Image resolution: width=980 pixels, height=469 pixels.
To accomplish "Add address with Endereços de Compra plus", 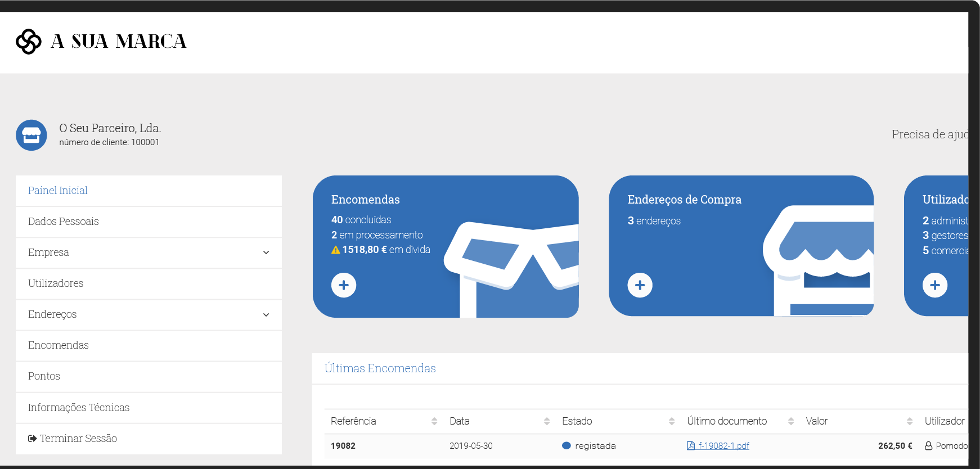I will 640,285.
